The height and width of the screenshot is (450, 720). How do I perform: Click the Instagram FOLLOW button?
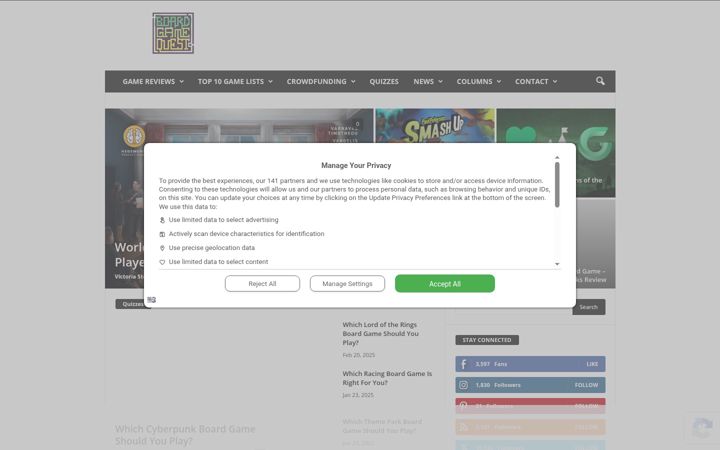tap(586, 385)
